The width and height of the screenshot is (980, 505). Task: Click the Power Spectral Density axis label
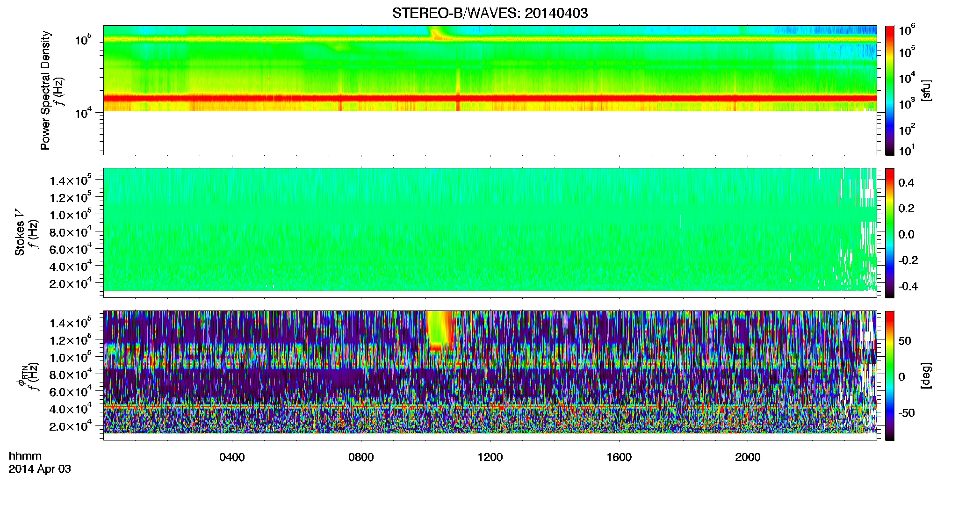pyautogui.click(x=45, y=90)
